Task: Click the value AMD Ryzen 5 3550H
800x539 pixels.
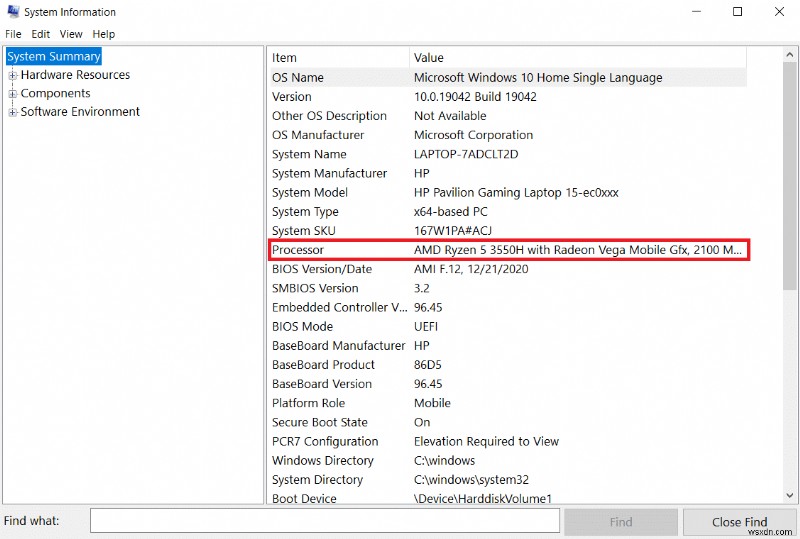Action: [x=469, y=250]
